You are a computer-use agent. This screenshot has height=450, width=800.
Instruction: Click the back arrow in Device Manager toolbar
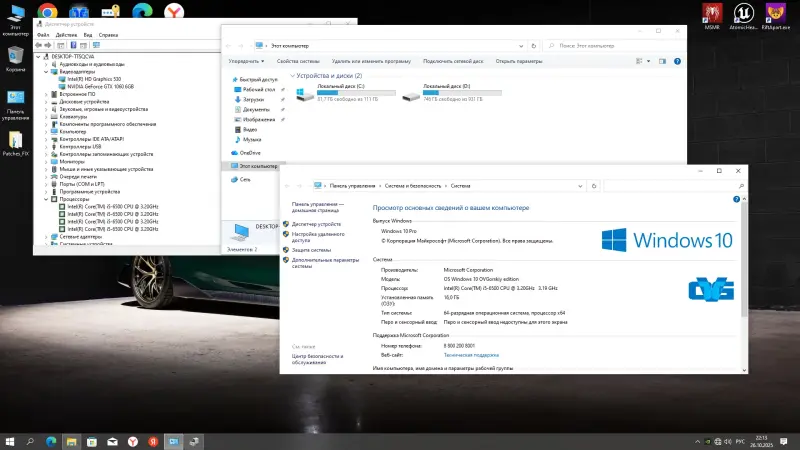pos(38,45)
